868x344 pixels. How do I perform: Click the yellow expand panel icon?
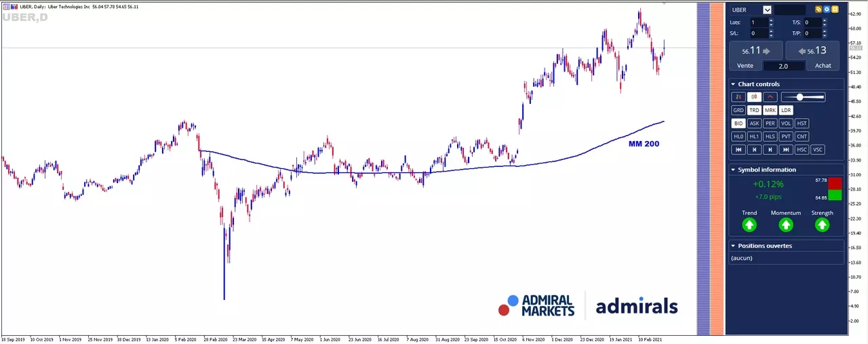point(835,9)
